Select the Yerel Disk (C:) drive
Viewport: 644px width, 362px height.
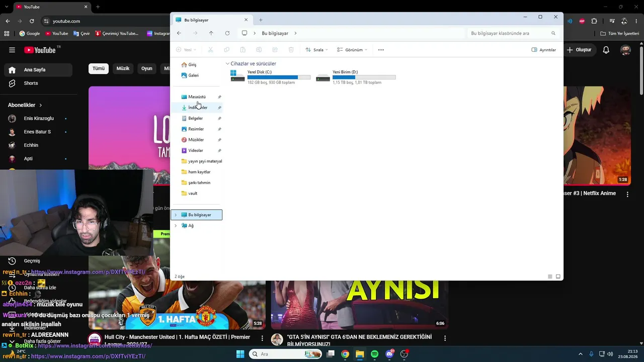coord(271,77)
